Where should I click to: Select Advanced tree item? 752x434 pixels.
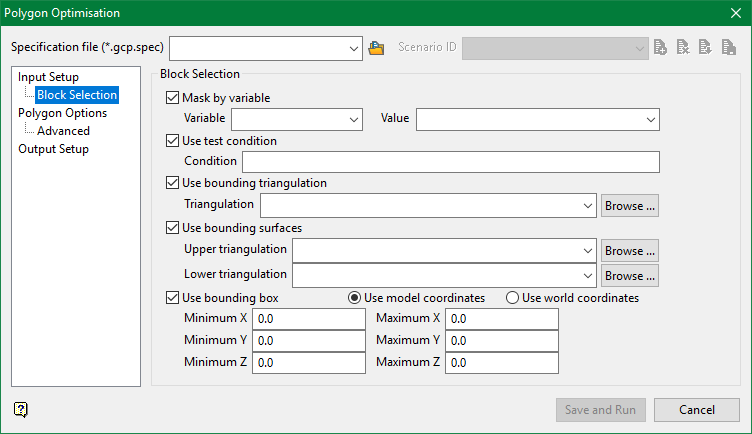(x=63, y=131)
